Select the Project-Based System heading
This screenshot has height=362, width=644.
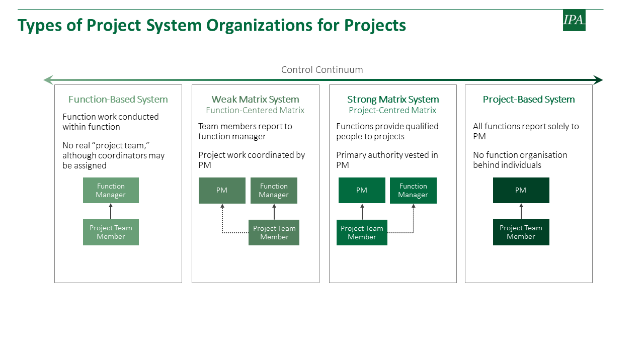pyautogui.click(x=529, y=100)
